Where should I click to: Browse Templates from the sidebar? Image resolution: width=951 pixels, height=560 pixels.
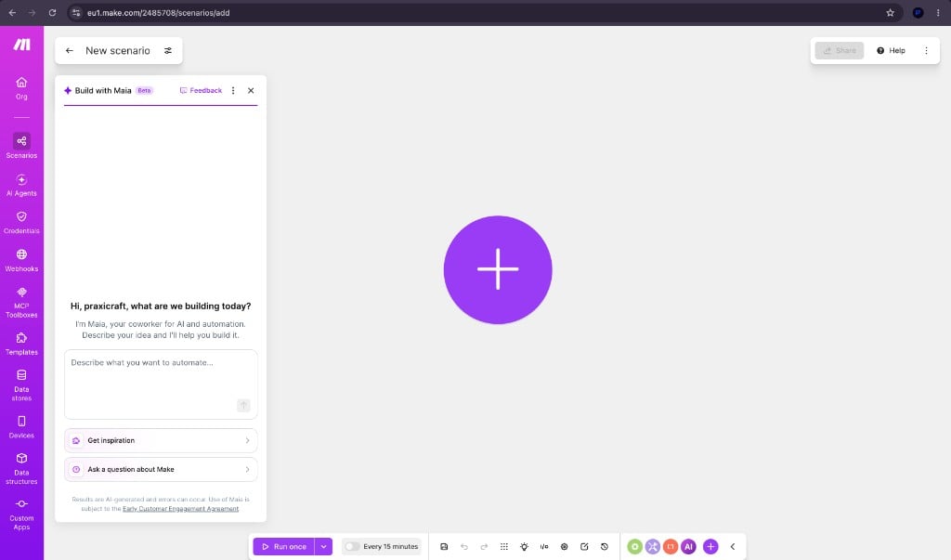21,344
